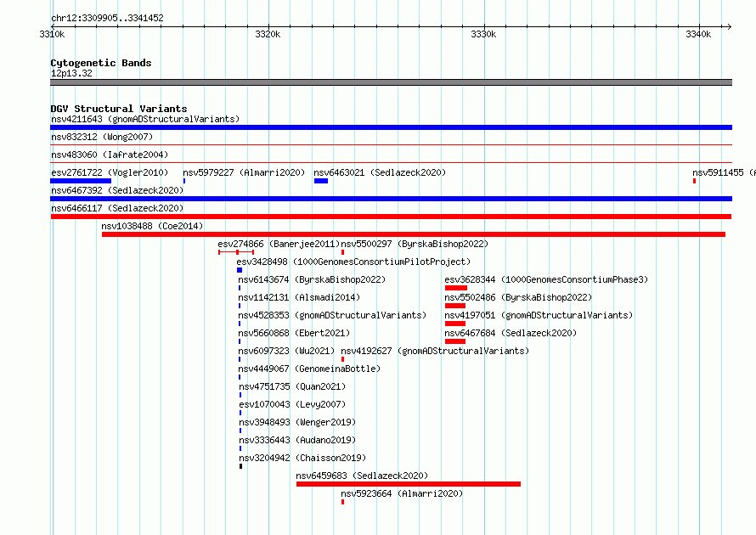Select the nsv1038488 red variant bar
Image resolution: width=756 pixels, height=535 pixels.
pos(414,234)
